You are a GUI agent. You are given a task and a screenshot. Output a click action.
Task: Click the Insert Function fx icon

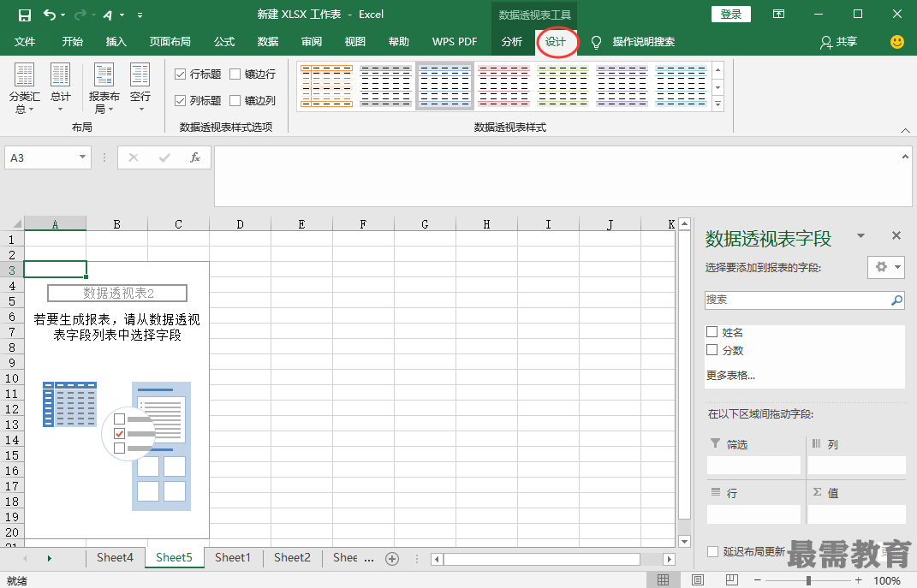coord(195,157)
